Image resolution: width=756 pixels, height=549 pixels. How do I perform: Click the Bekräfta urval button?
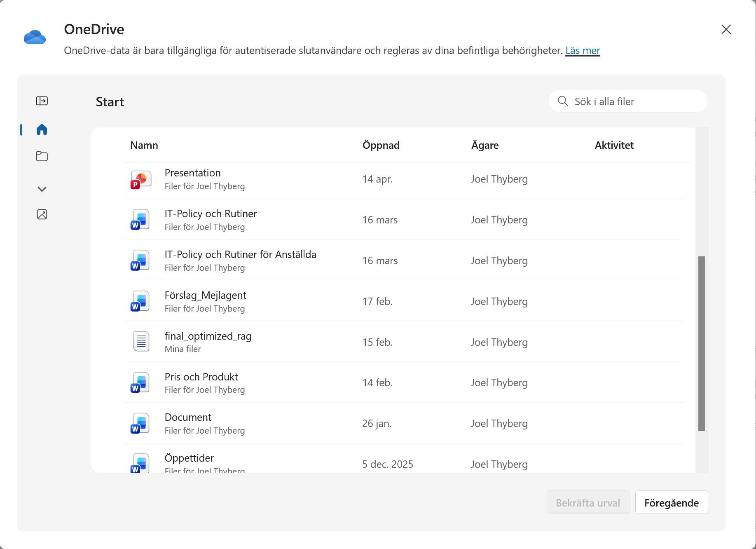588,502
